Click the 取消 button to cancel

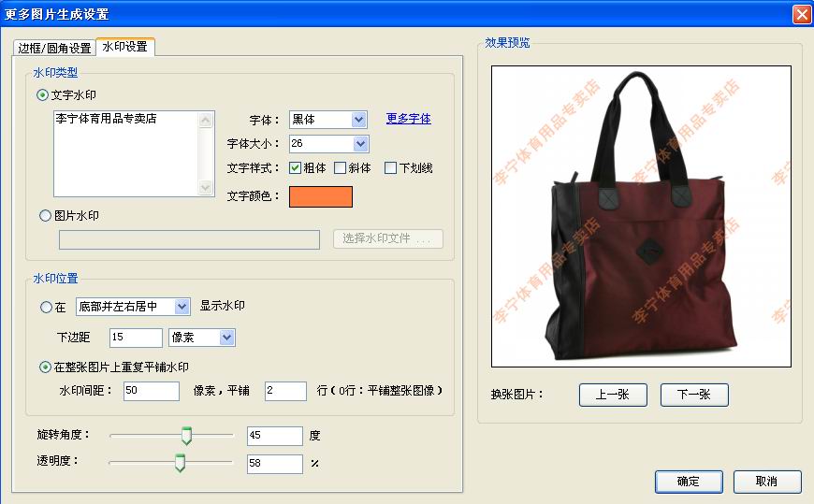click(x=767, y=482)
